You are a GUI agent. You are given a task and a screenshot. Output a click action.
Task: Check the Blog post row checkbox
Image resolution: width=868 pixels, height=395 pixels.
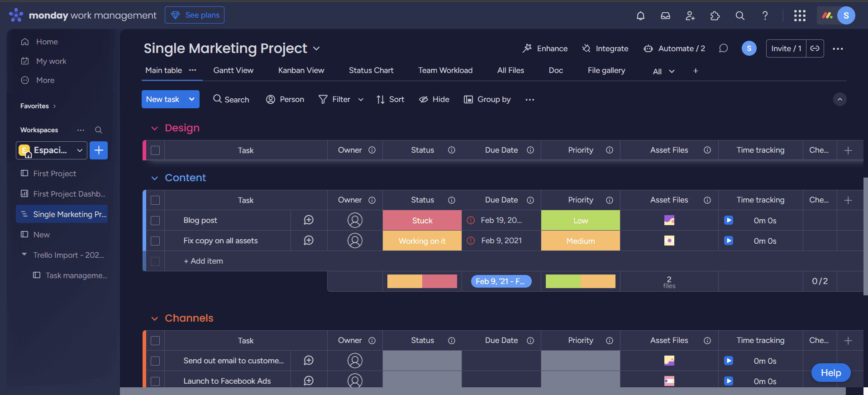[155, 221]
